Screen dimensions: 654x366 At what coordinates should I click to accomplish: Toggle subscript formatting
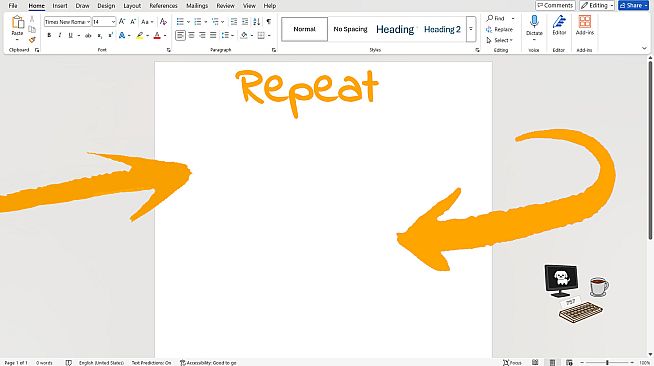(100, 36)
